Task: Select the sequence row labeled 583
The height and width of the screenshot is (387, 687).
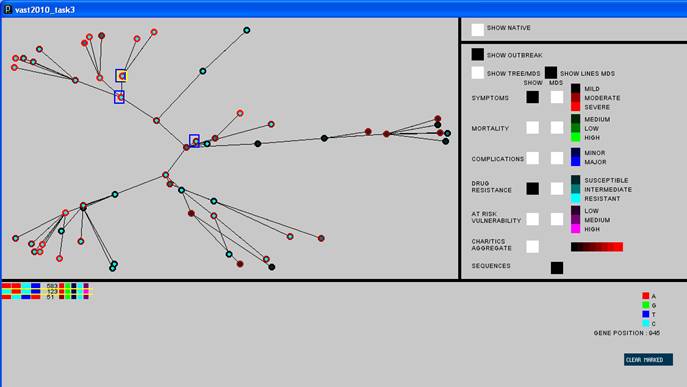Action: (46, 286)
